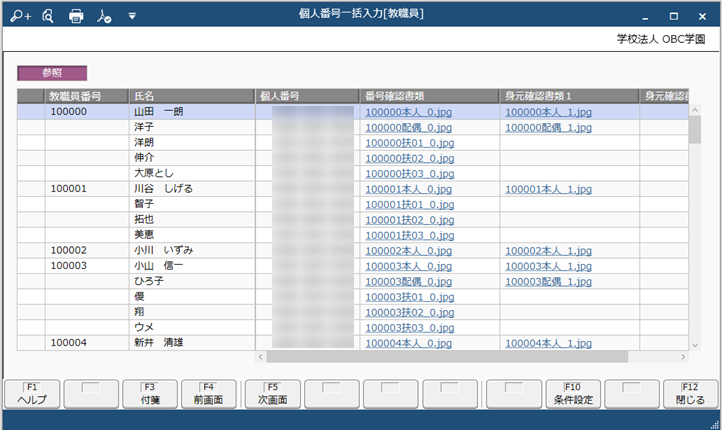Click the horizontal scrollbar thumb

pos(447,357)
